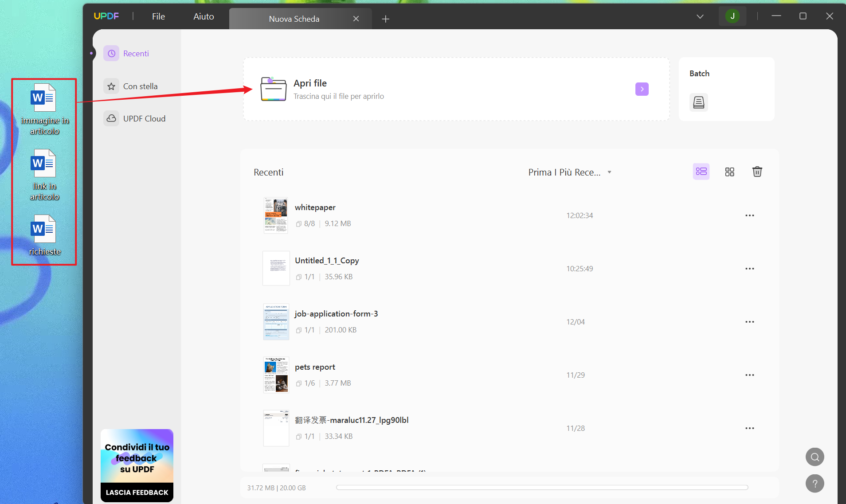Open the UPDF Cloud icon
The width and height of the screenshot is (846, 504).
point(111,118)
